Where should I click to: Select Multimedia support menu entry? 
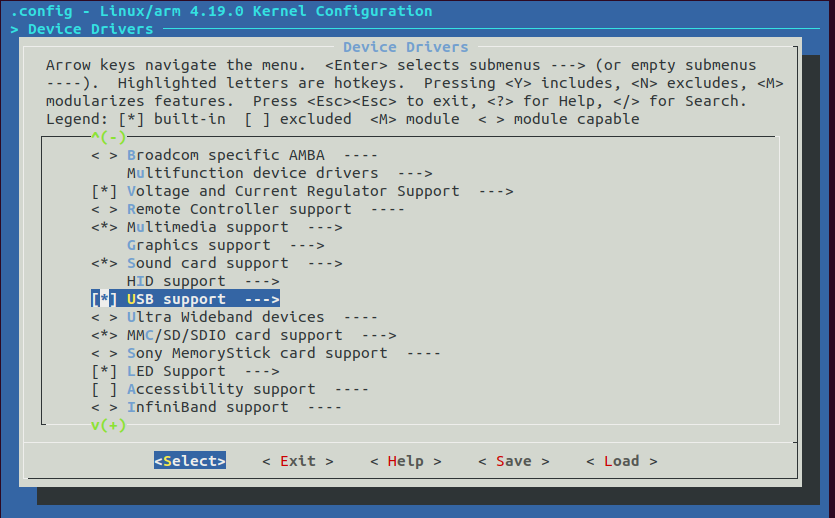point(217,227)
